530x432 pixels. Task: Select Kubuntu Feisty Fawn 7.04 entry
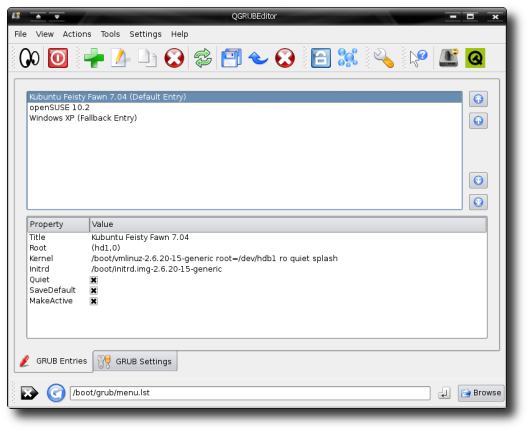(x=245, y=97)
